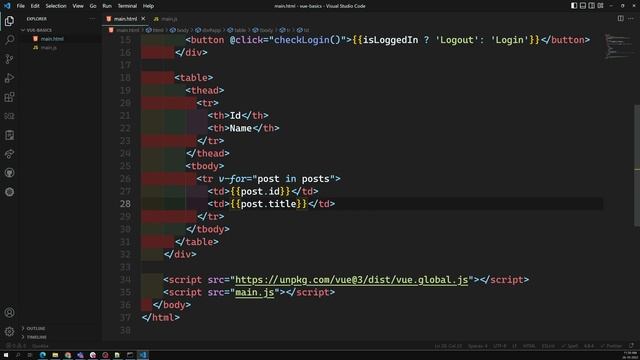Click the UTF-8 encoding status entry
Viewport: 640px width, 360px height.
(x=500, y=346)
